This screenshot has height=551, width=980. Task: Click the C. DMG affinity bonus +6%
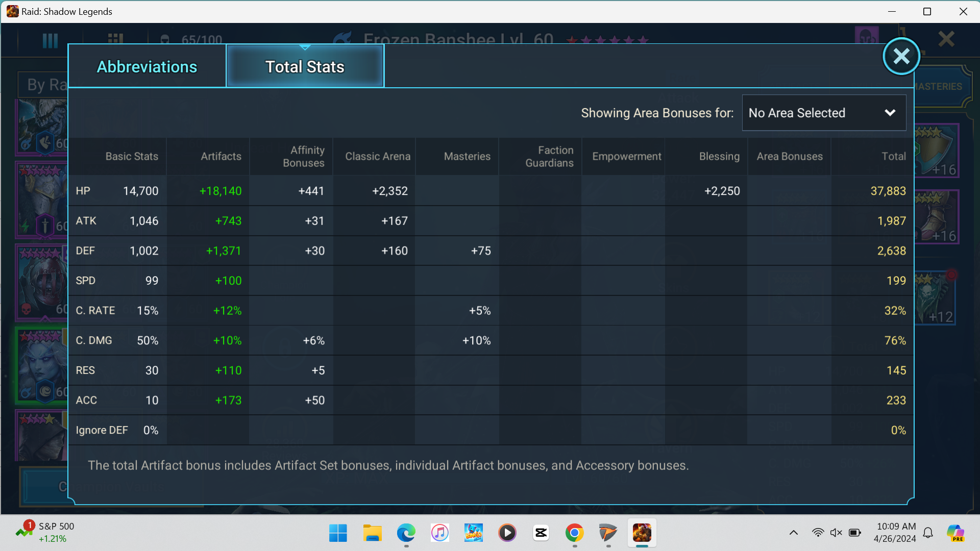[x=314, y=340]
